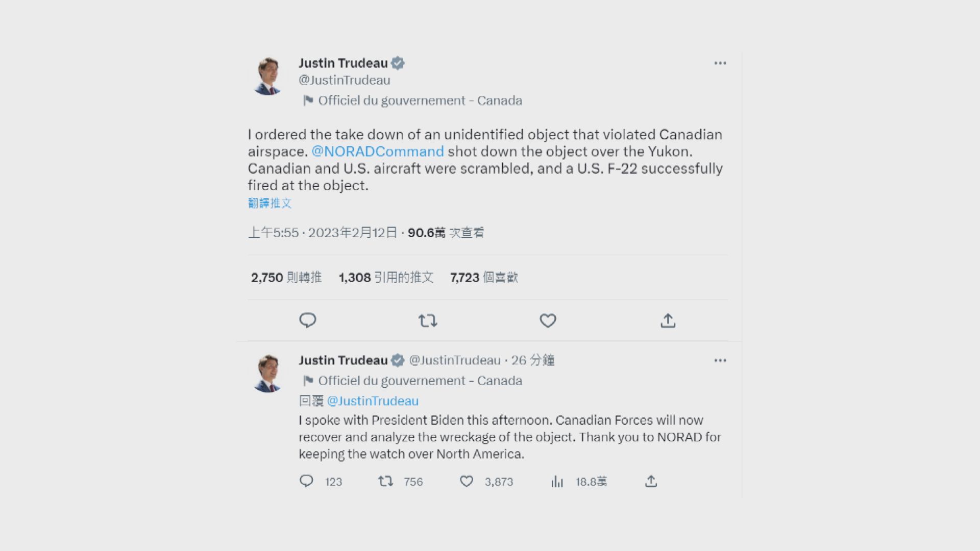Open the 2,750 retweets list
This screenshot has width=980, height=551.
[286, 278]
